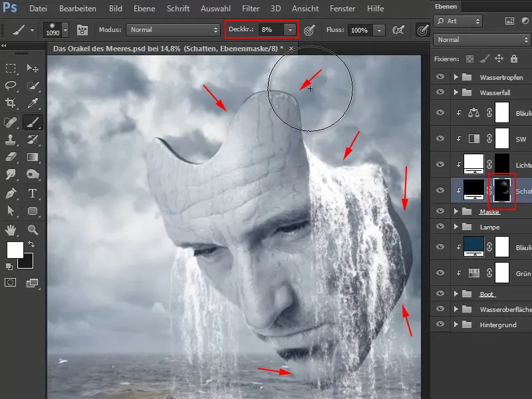The height and width of the screenshot is (399, 532).
Task: Close the Das Orakel des Meeres document tab
Action: (291, 49)
